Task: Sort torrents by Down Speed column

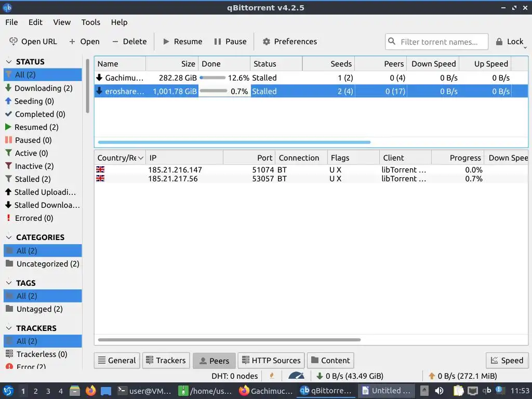Action: coord(433,64)
